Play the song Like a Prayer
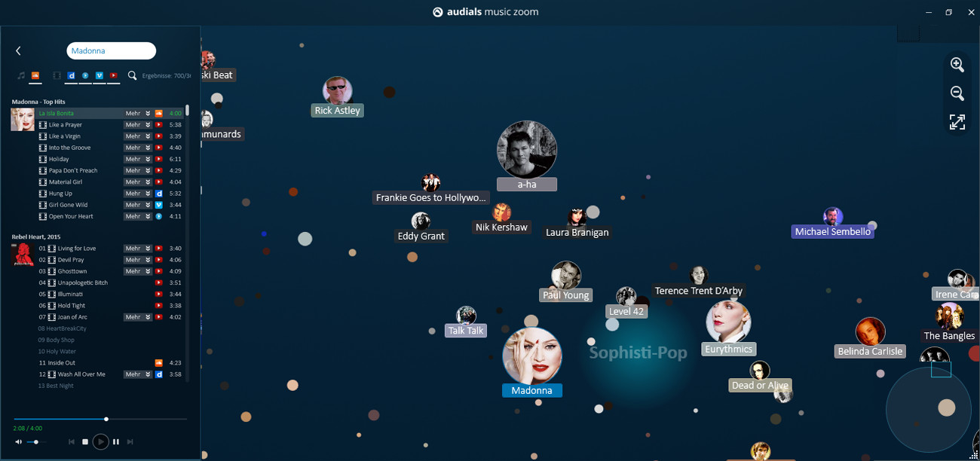Image resolution: width=980 pixels, height=461 pixels. tap(66, 125)
